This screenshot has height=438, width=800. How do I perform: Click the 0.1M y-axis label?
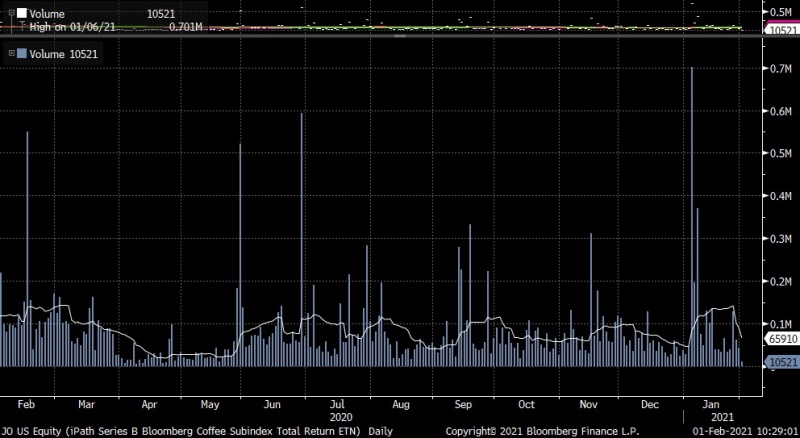click(x=780, y=324)
